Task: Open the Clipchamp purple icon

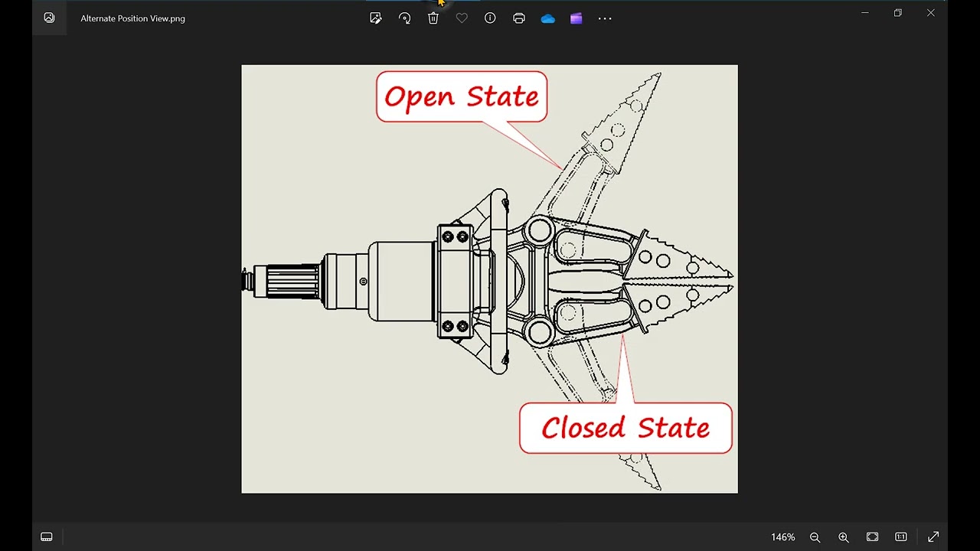Action: 577,18
